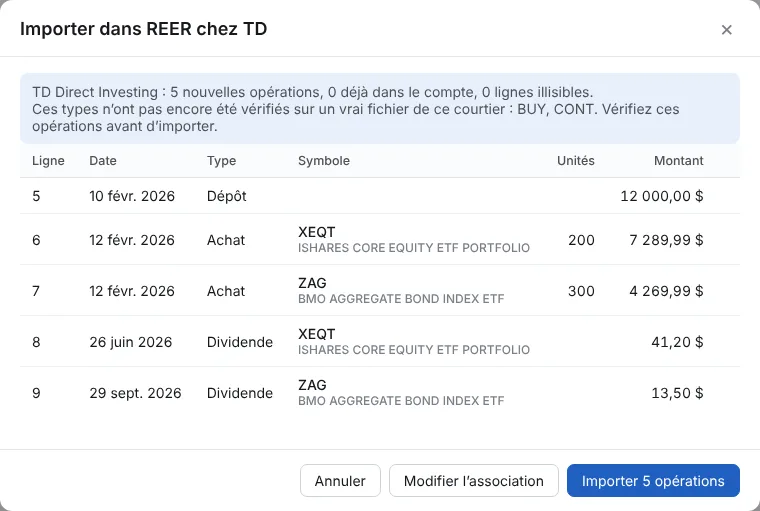
Task: Select the Symbole column header
Action: [324, 160]
